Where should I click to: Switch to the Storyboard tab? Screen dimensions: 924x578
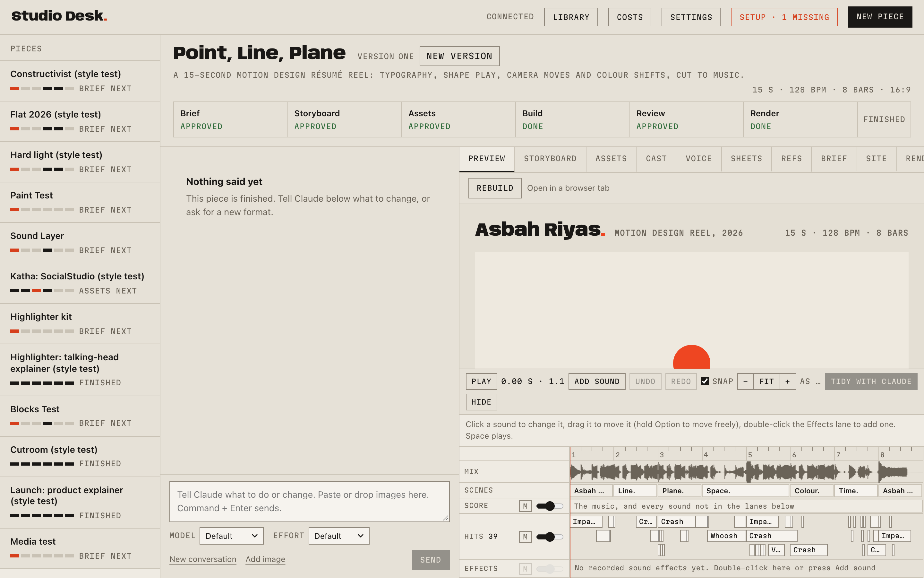point(550,159)
